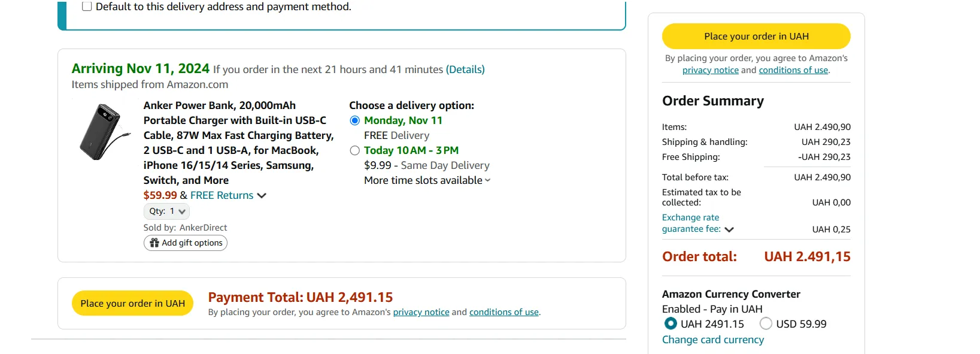The width and height of the screenshot is (980, 354).
Task: Open the Anker Power Bank product title
Action: point(238,143)
